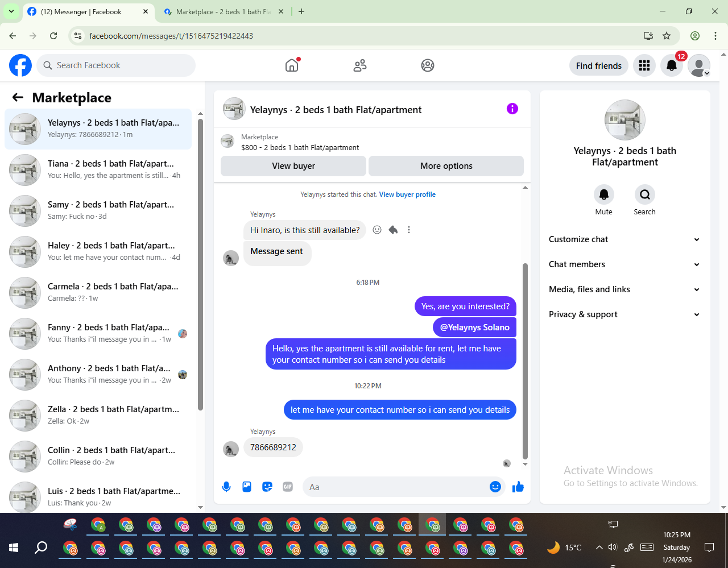Click the install app icon in address bar
Image resolution: width=728 pixels, height=568 pixels.
[648, 36]
